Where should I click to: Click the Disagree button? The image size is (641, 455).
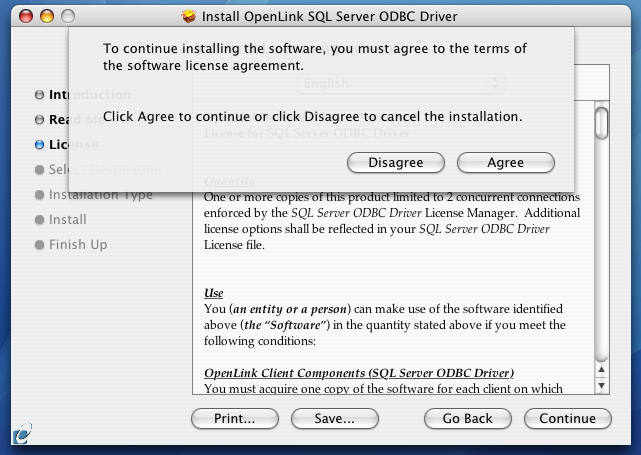pyautogui.click(x=396, y=163)
